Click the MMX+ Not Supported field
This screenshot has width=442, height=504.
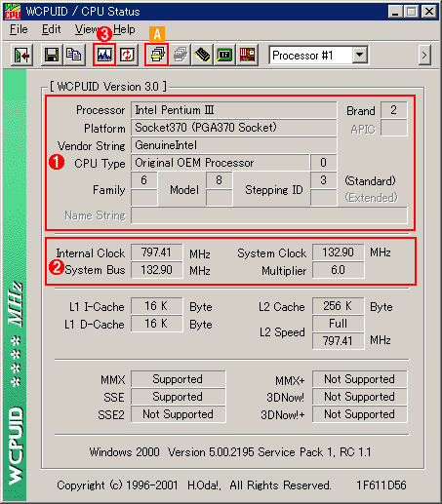coord(360,379)
